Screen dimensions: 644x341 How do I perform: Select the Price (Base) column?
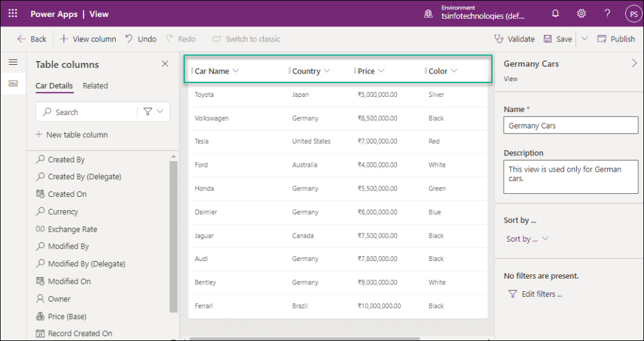tap(61, 316)
